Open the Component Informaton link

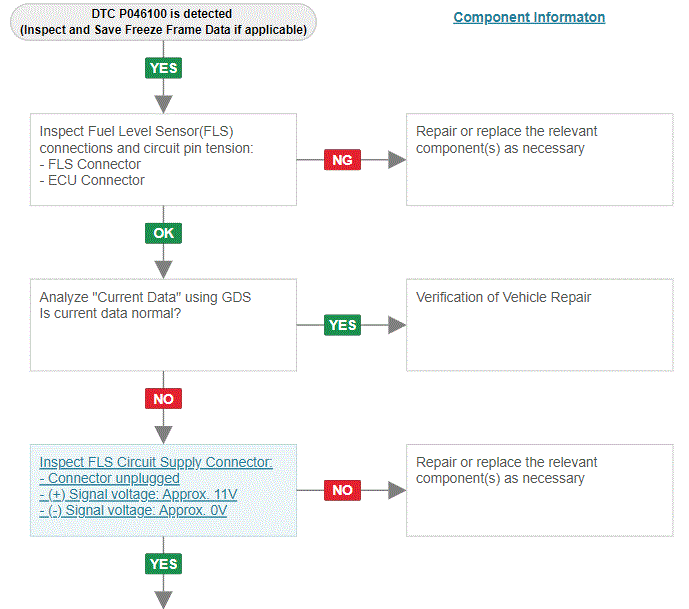(x=529, y=17)
